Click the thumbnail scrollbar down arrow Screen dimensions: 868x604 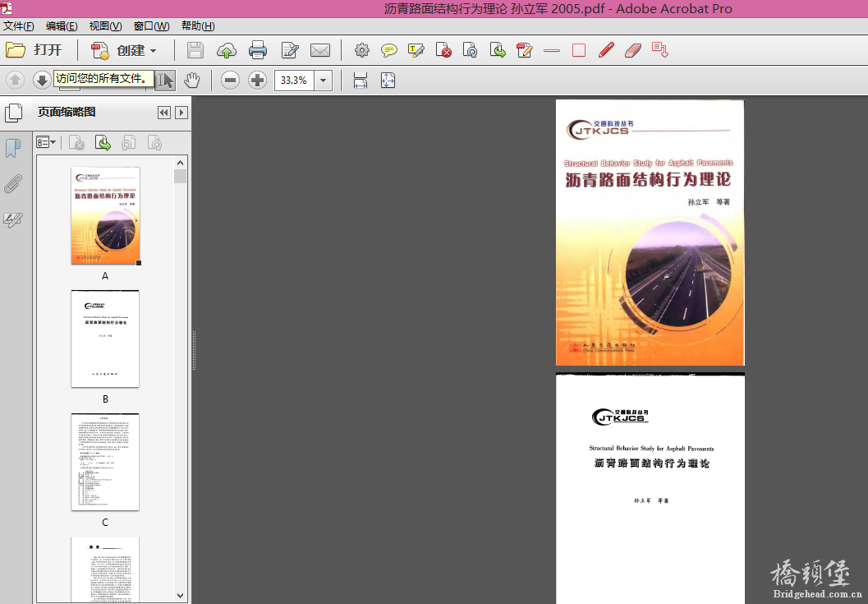coord(181,596)
